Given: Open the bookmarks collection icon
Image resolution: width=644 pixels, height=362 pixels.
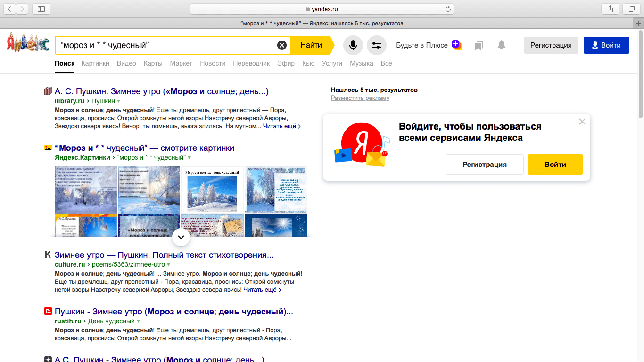Looking at the screenshot, I should tap(479, 45).
